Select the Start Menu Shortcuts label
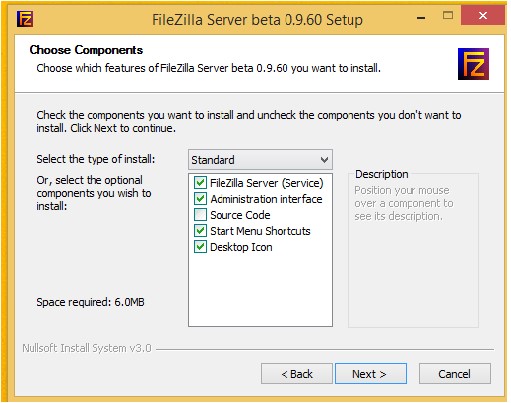The width and height of the screenshot is (511, 403). click(x=260, y=231)
